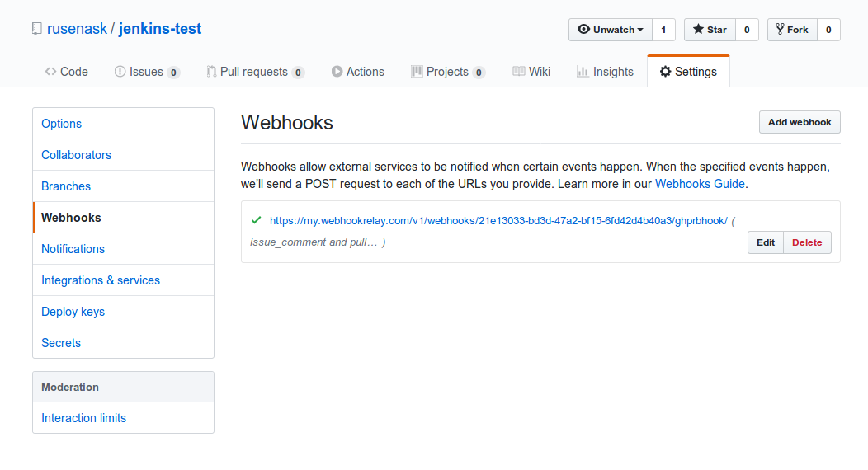Image resolution: width=868 pixels, height=470 pixels.
Task: Click the Code angle-brackets icon
Action: (x=50, y=72)
